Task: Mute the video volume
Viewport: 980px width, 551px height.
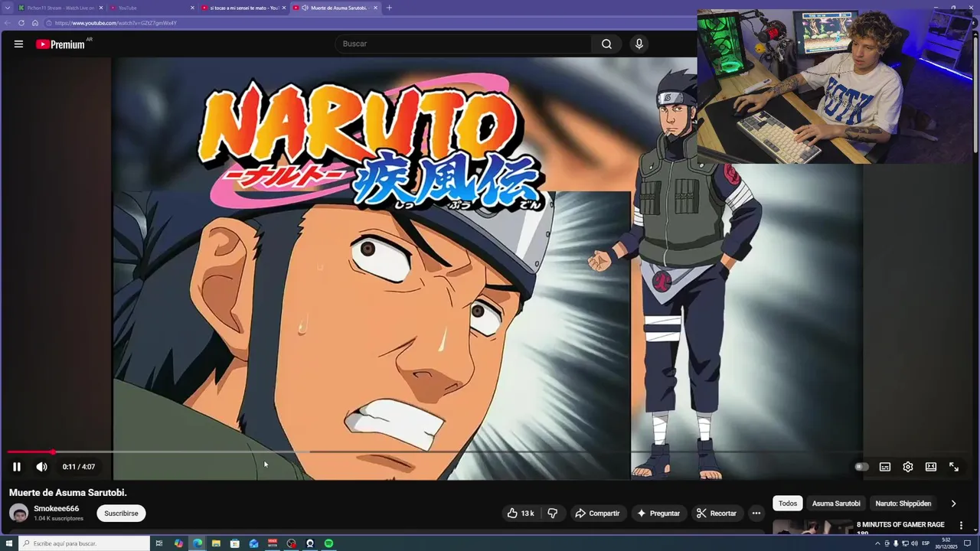Action: pyautogui.click(x=42, y=467)
